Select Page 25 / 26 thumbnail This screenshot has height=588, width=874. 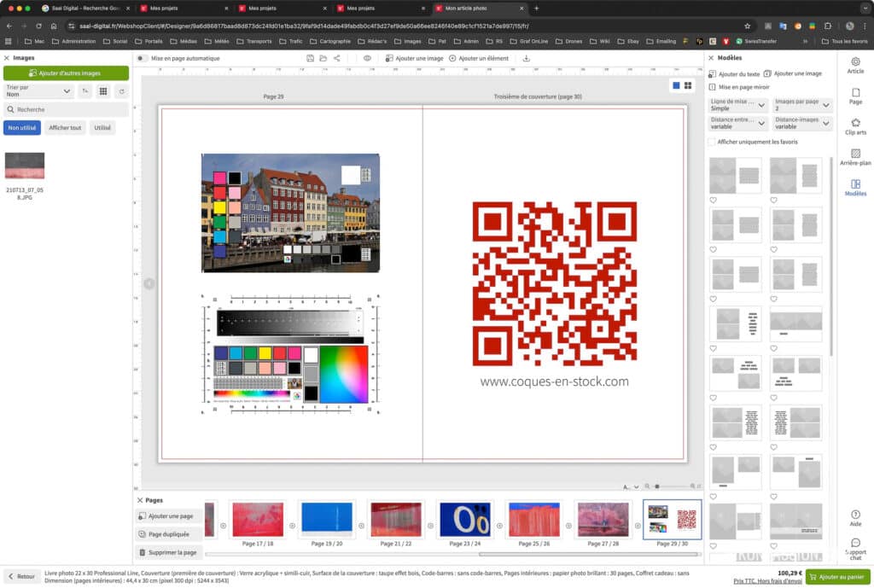pyautogui.click(x=534, y=520)
